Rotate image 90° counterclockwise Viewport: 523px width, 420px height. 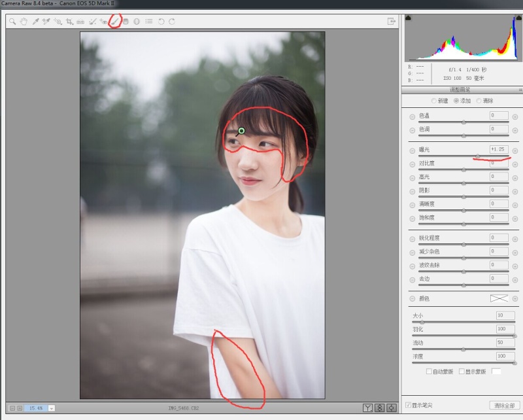(161, 22)
